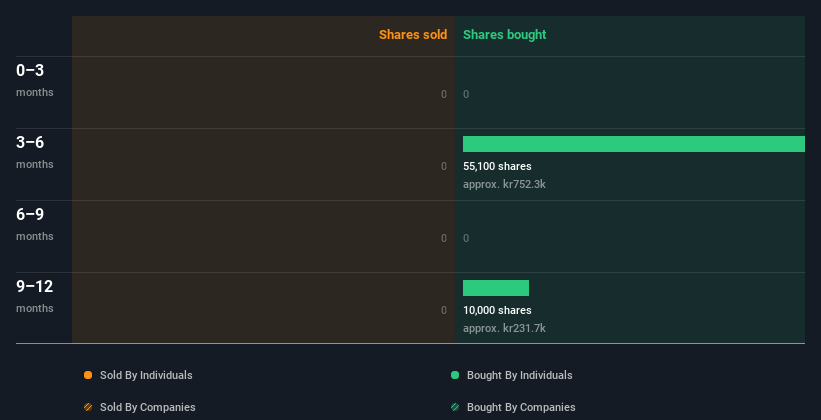
Task: Click shares sold zero in 3–6 months row
Action: tap(444, 166)
